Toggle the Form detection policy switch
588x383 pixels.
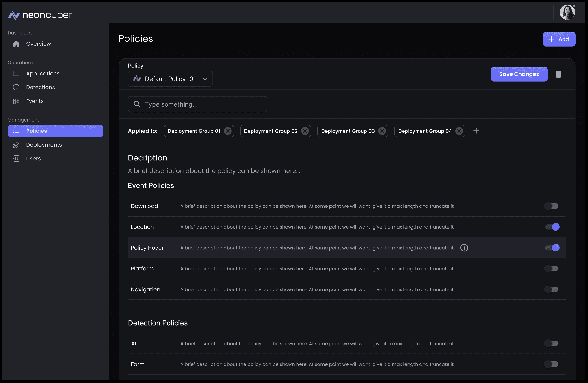(551, 364)
